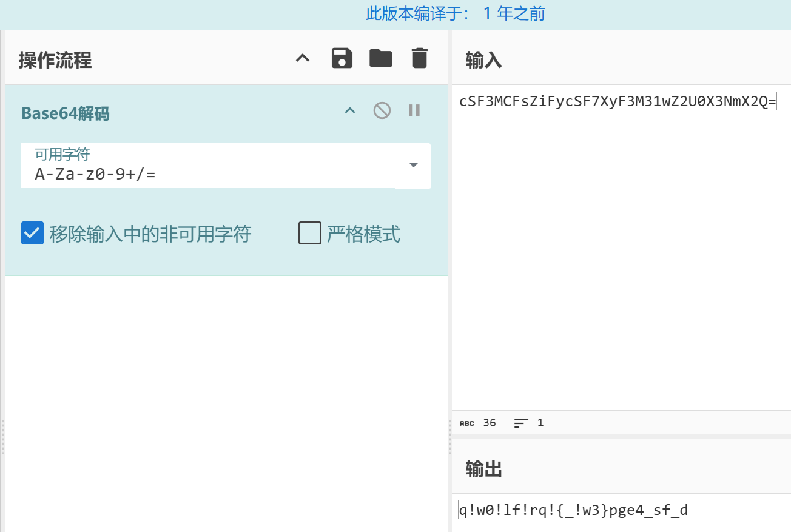
Task: Click the 严格模式 label text
Action: (363, 234)
